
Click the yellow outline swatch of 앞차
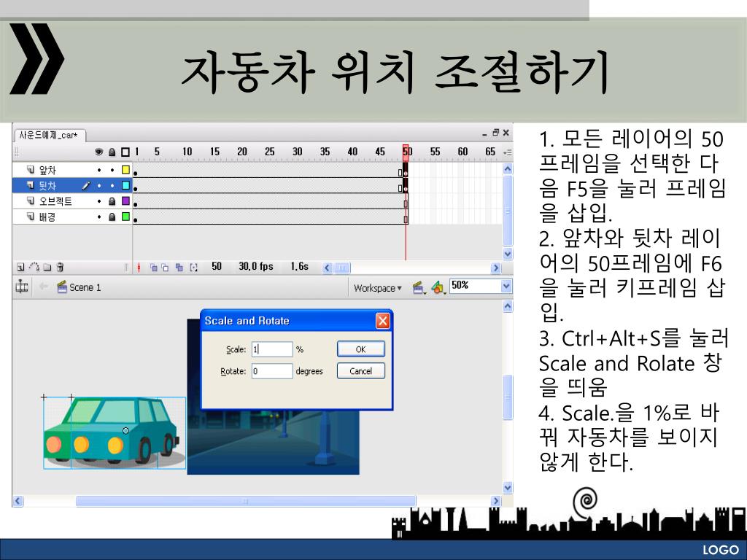click(125, 169)
